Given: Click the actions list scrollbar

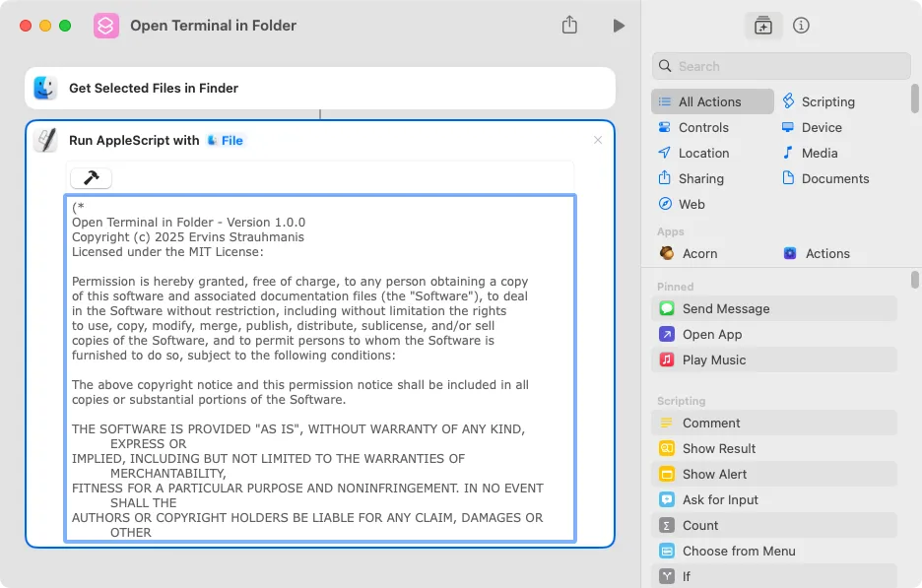Looking at the screenshot, I should point(914,280).
